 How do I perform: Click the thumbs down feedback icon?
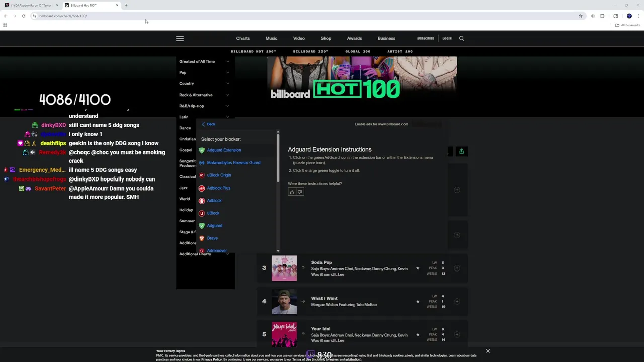tap(300, 192)
